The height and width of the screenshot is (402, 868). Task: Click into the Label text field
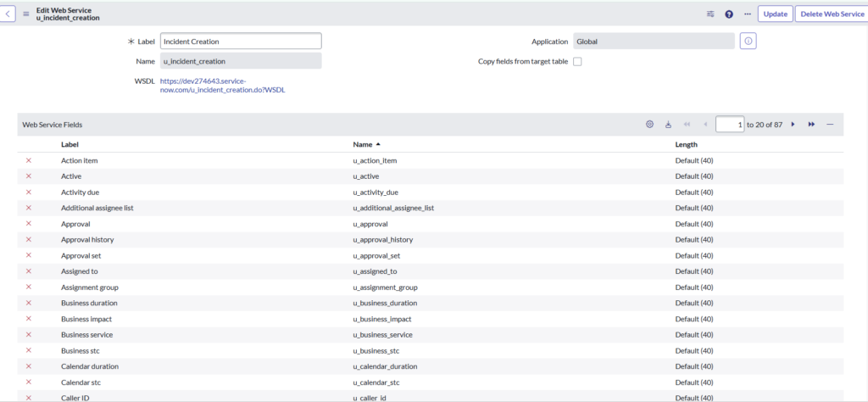(x=241, y=41)
